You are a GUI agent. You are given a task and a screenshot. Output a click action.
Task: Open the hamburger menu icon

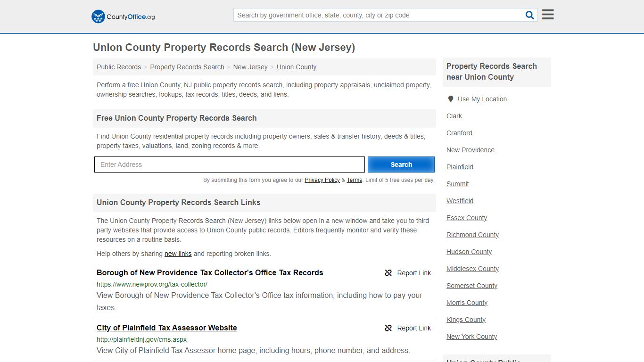(548, 15)
